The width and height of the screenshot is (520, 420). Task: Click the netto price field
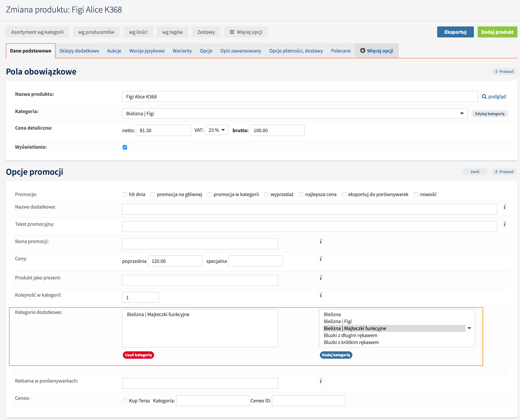click(163, 130)
